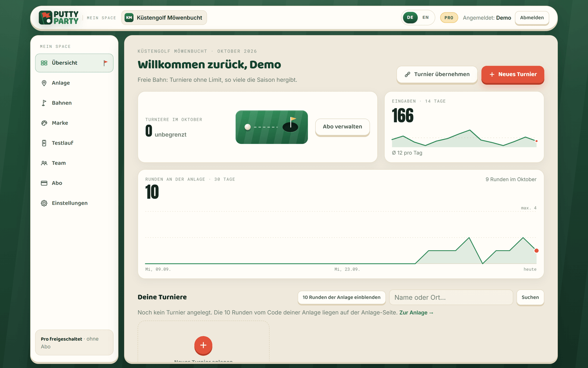Click the Abo credit card icon
This screenshot has width=588, height=368.
[44, 183]
